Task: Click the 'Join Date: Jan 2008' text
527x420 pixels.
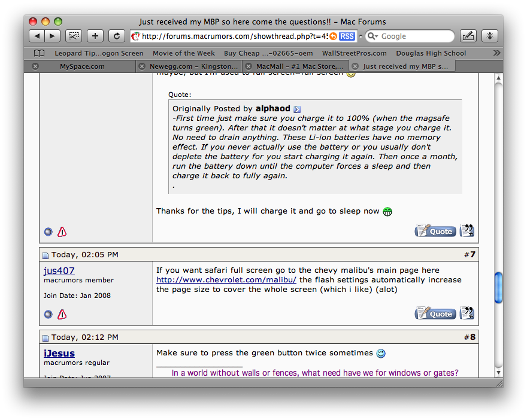Action: pyautogui.click(x=77, y=296)
